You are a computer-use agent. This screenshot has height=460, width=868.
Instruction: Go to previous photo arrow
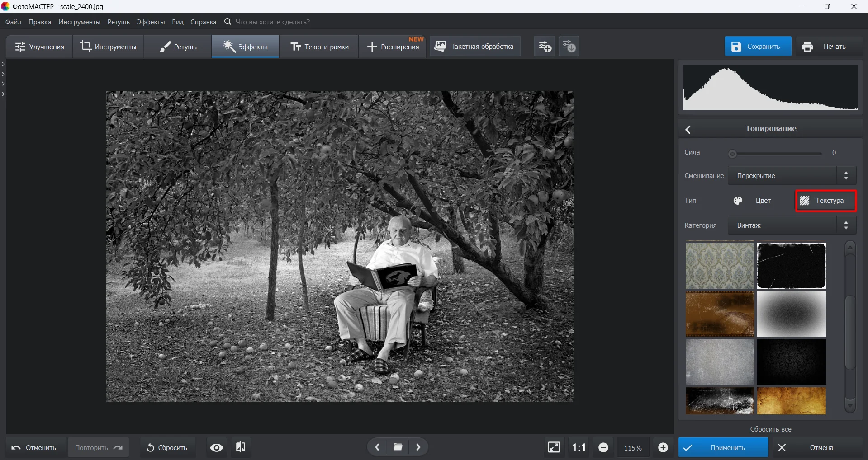377,447
